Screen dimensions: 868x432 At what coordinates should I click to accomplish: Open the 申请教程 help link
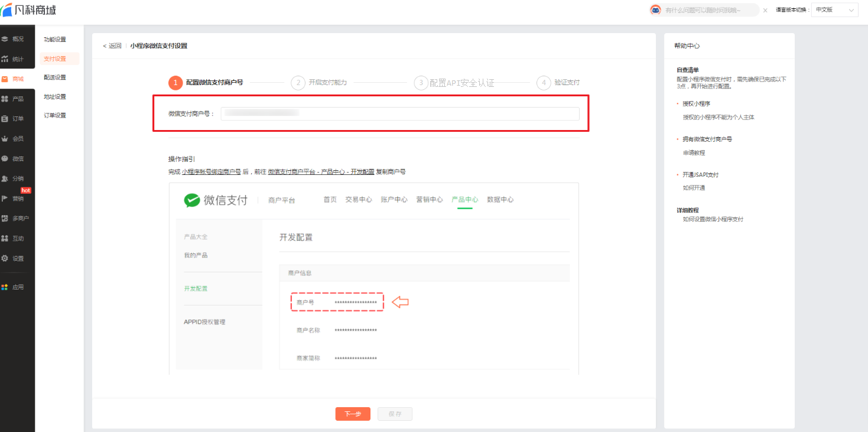click(694, 152)
